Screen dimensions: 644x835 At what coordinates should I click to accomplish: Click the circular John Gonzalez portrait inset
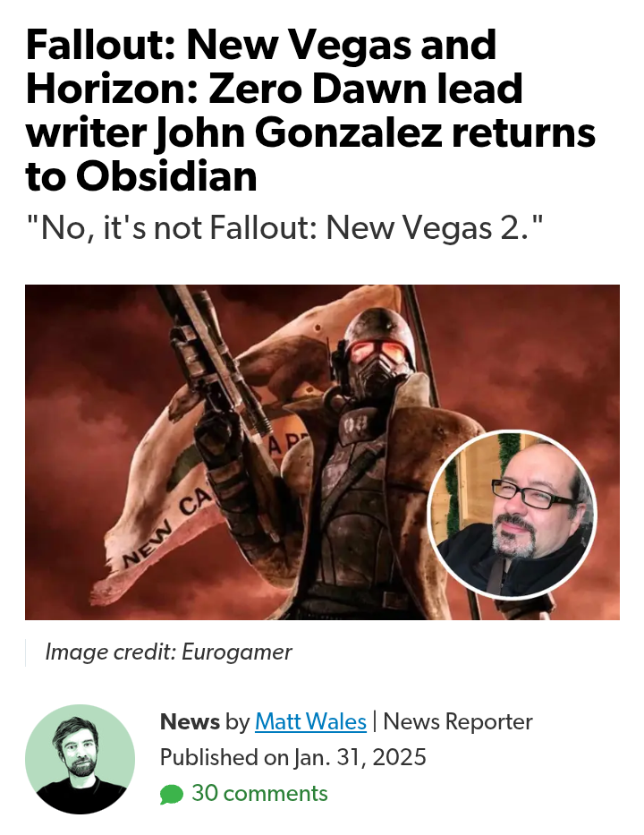point(512,515)
